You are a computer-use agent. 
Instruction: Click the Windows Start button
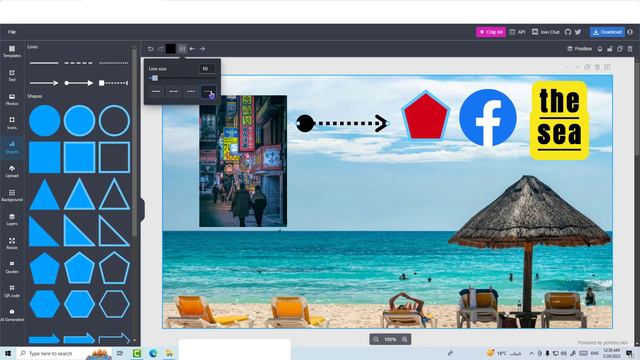(7, 353)
